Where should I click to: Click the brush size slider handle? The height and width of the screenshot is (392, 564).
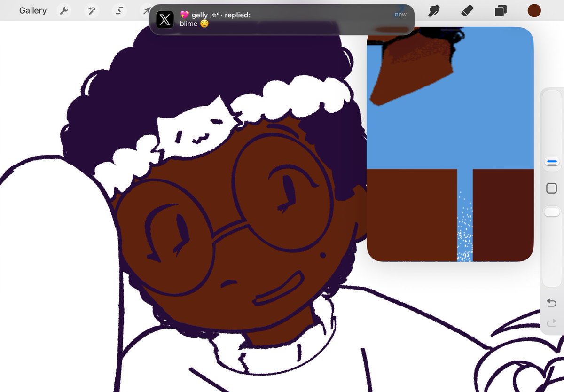(x=552, y=163)
